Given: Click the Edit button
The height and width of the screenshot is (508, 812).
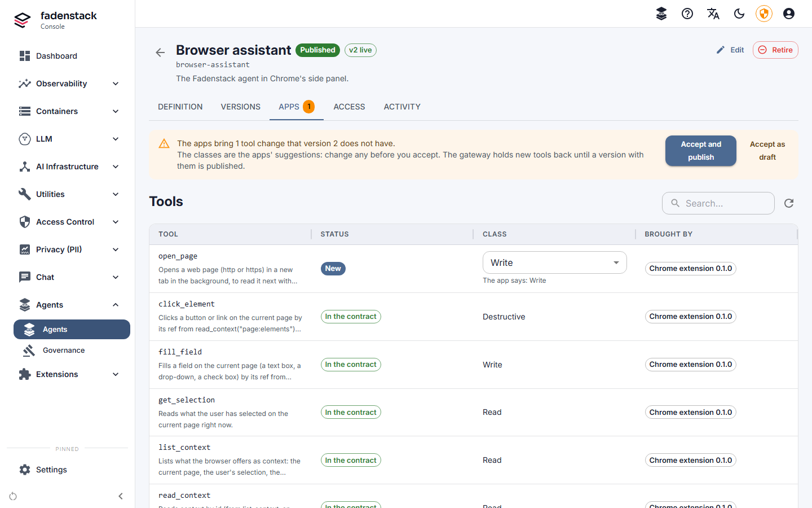Looking at the screenshot, I should click(730, 50).
